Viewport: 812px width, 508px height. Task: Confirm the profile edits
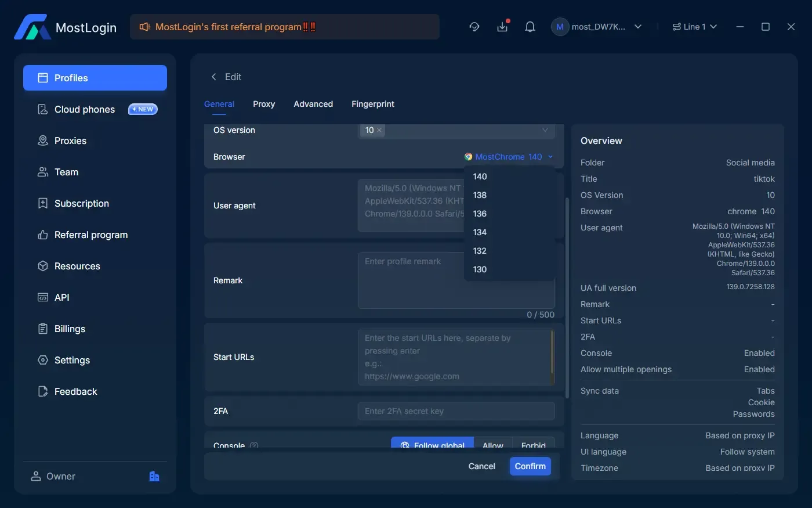[530, 466]
